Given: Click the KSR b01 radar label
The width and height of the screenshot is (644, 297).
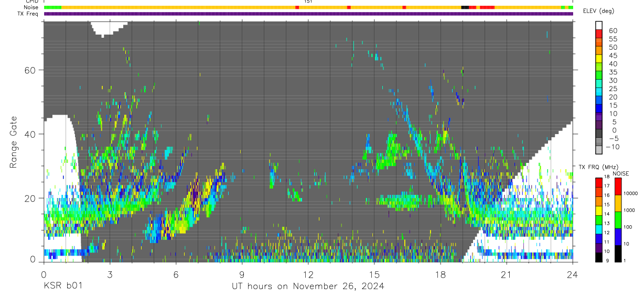Looking at the screenshot, I should click(x=62, y=286).
